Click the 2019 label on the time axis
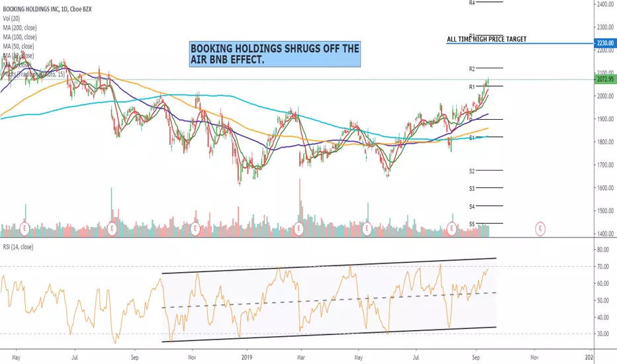Viewport: 617px width, 364px height. click(x=247, y=357)
